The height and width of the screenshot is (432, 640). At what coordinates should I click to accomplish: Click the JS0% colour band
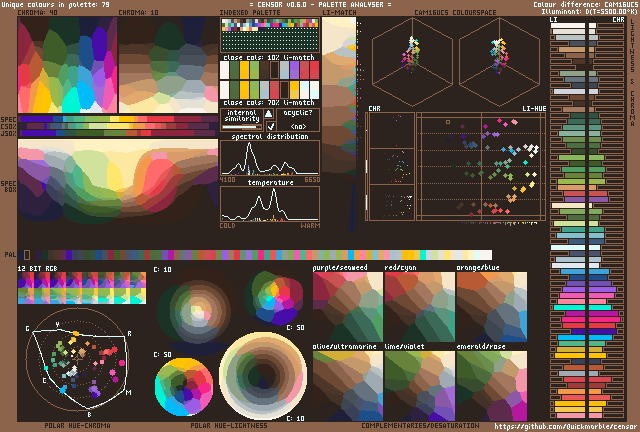[118, 133]
